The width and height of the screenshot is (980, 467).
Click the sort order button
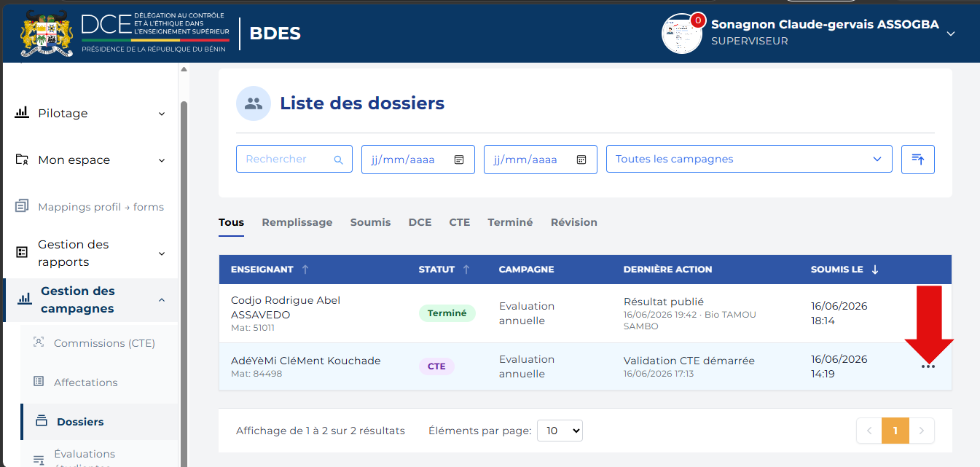[918, 159]
